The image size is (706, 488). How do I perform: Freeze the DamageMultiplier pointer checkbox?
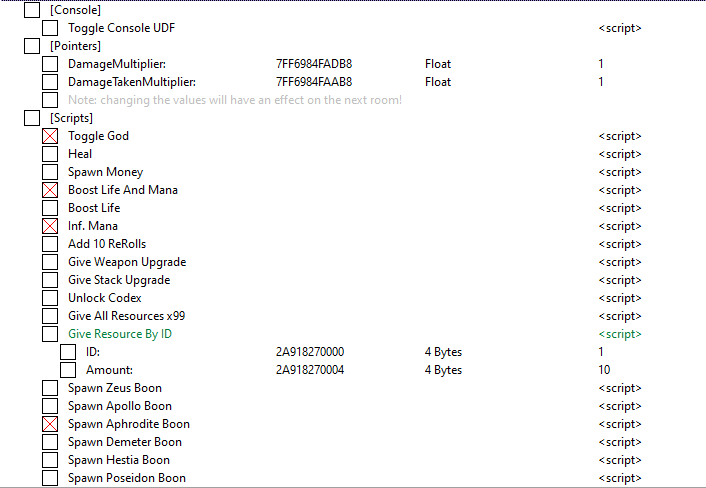[x=50, y=64]
